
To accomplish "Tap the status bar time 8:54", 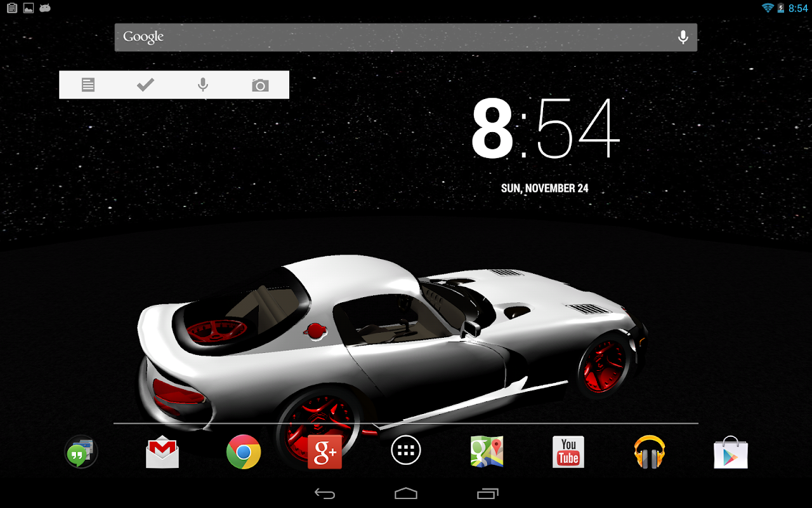I will [x=798, y=8].
